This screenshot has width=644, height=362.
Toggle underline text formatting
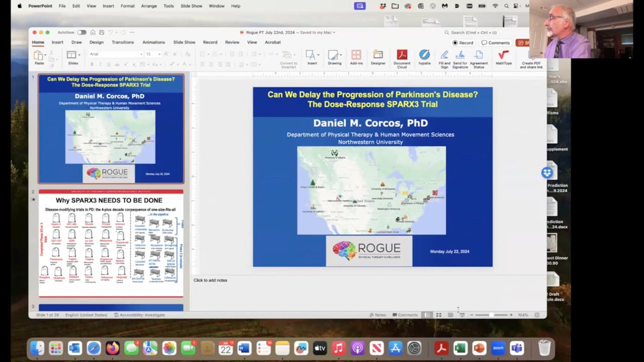click(108, 64)
